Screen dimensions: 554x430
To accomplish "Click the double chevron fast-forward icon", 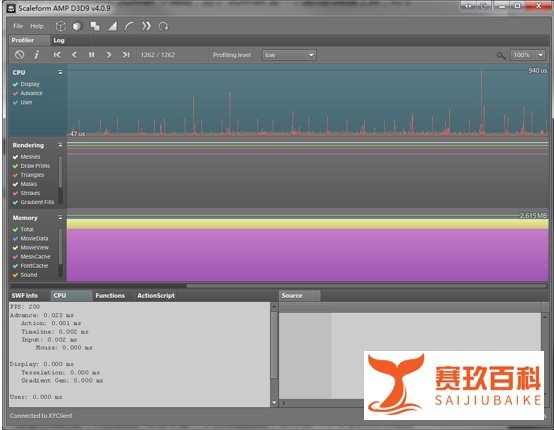I will click(146, 26).
